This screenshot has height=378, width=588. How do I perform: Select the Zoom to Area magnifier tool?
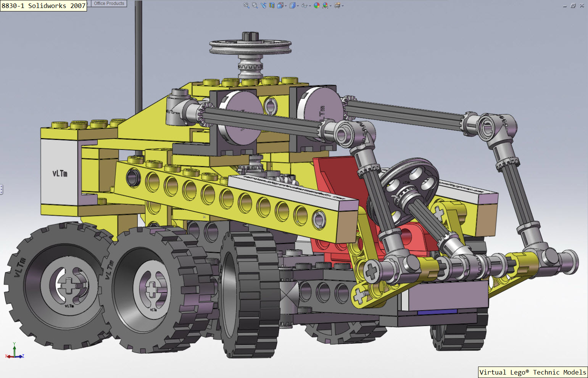[255, 5]
